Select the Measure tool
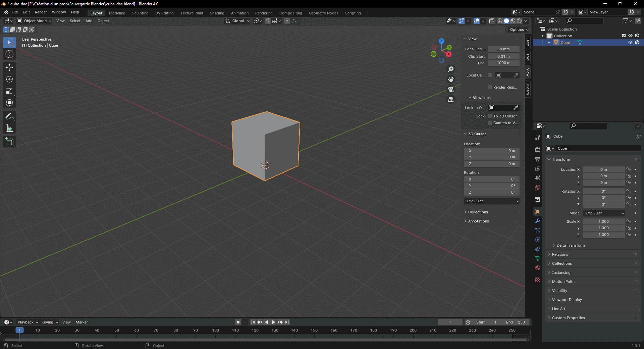Screen dimensions: 644x349 9,128
